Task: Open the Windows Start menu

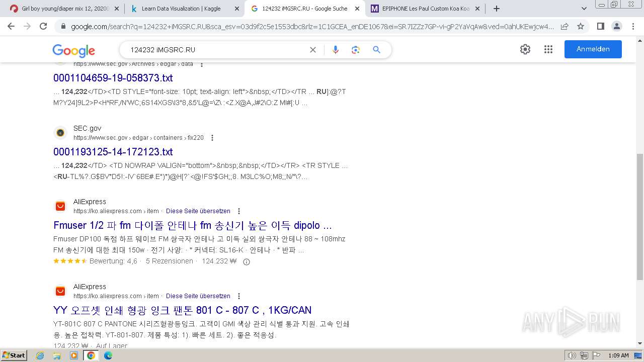Action: point(14,355)
